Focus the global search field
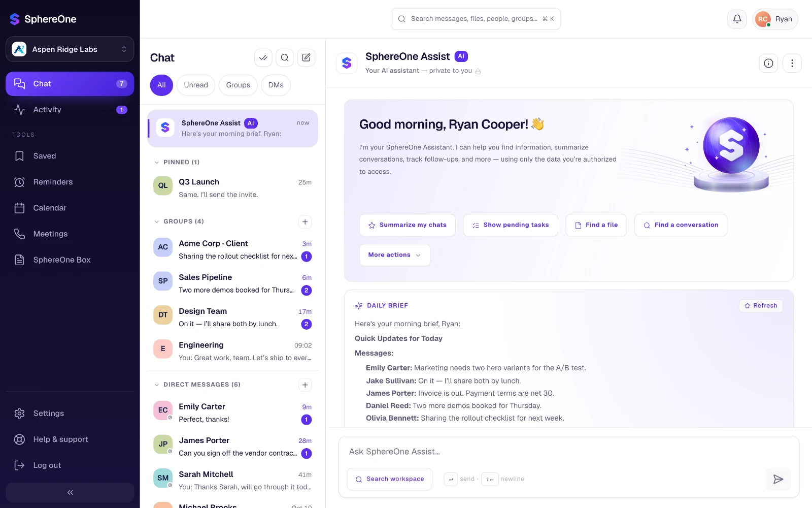 [x=476, y=19]
